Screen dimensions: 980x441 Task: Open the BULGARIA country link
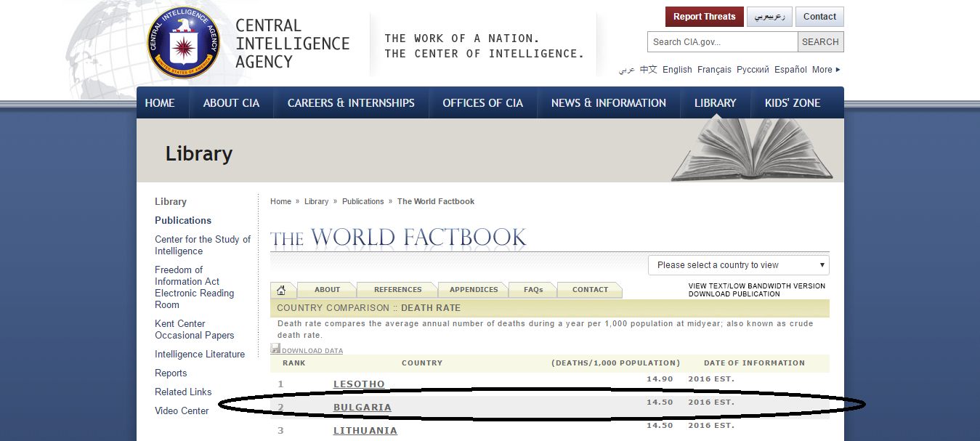tap(363, 408)
